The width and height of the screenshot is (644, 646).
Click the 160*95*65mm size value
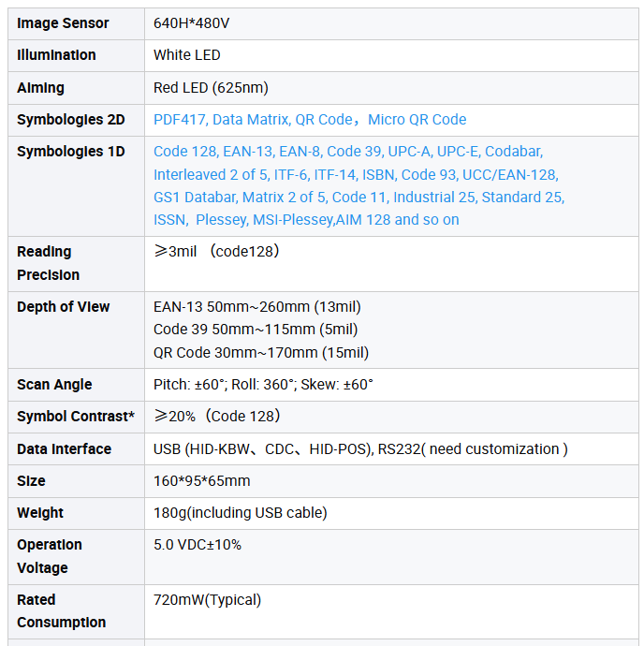pos(202,481)
